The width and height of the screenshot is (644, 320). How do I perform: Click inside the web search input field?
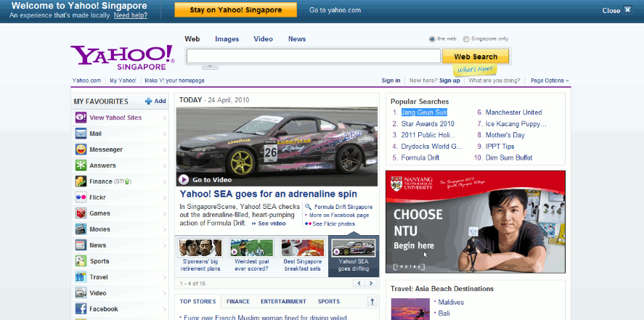pos(314,56)
